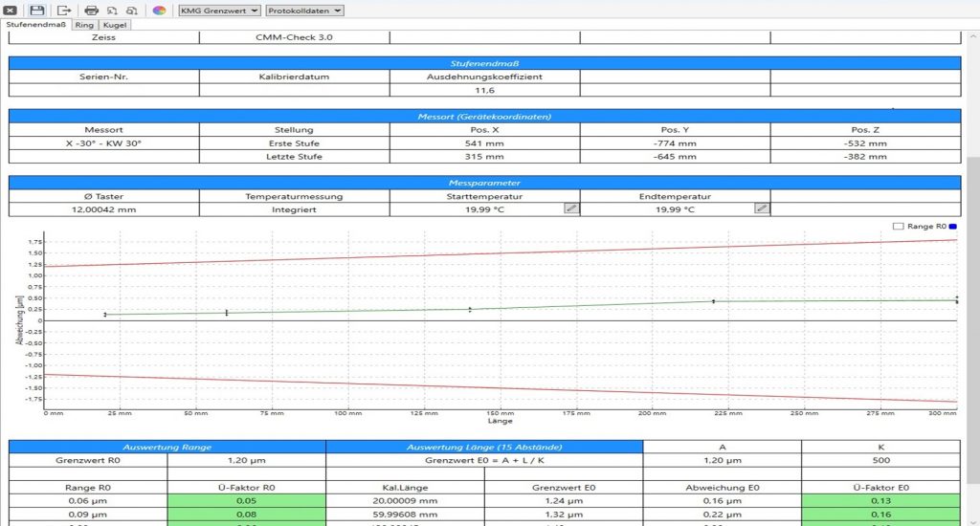Edit Endtemperatur with its pencil icon

tap(761, 208)
